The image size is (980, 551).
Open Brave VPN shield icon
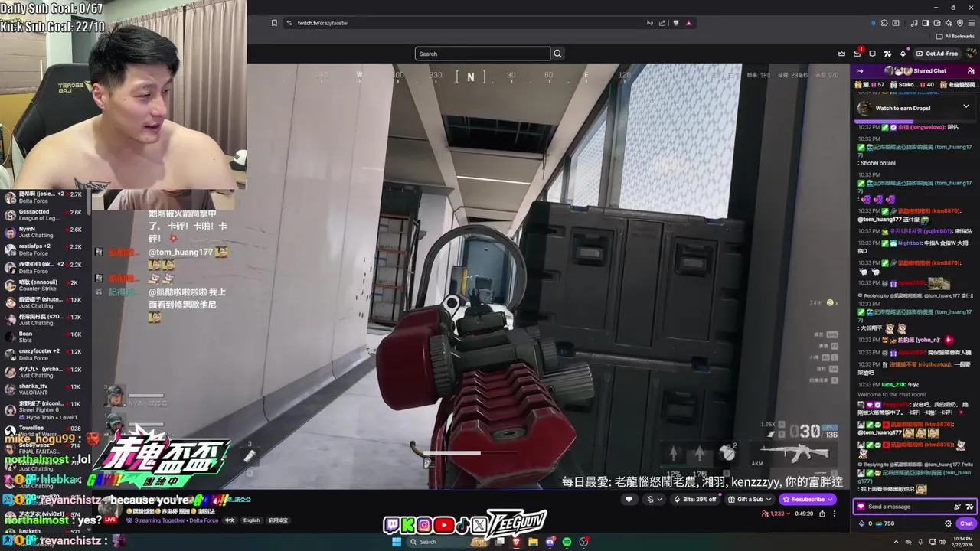click(960, 23)
